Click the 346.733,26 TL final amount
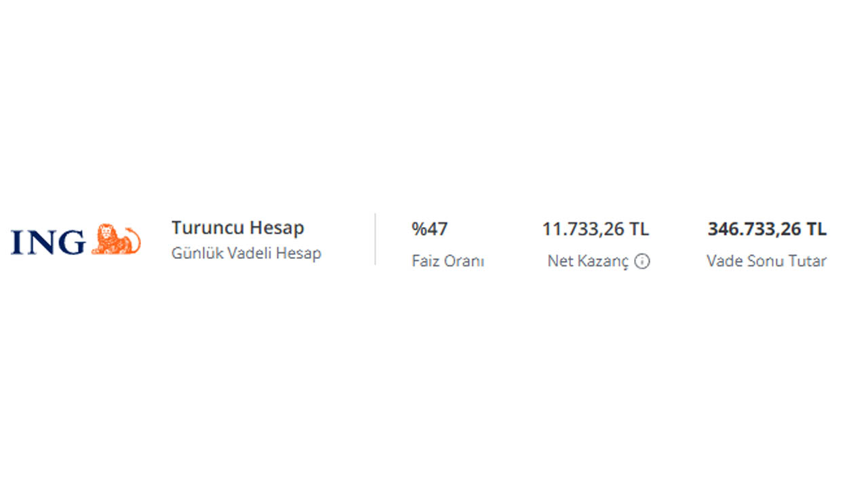The image size is (868, 488). pos(767,229)
